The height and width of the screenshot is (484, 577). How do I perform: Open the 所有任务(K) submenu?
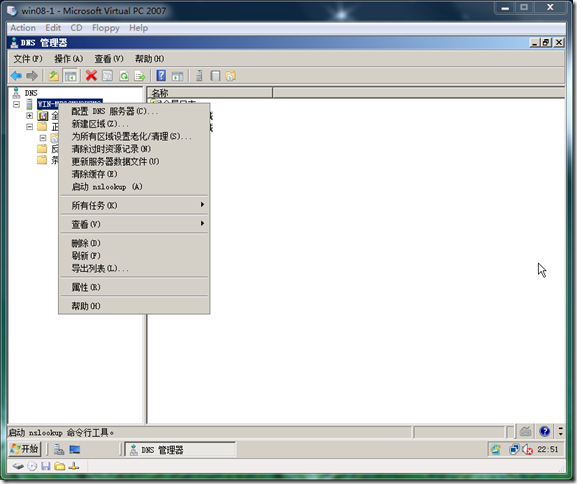[134, 205]
